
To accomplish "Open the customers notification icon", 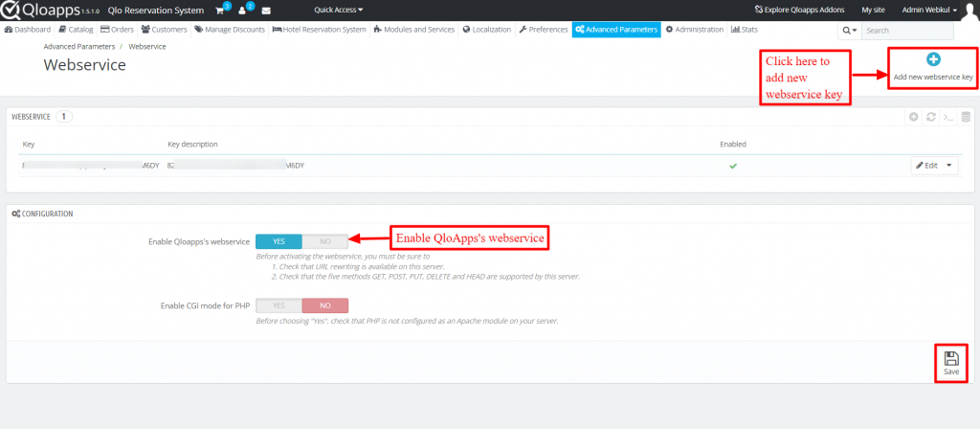I will coord(242,11).
